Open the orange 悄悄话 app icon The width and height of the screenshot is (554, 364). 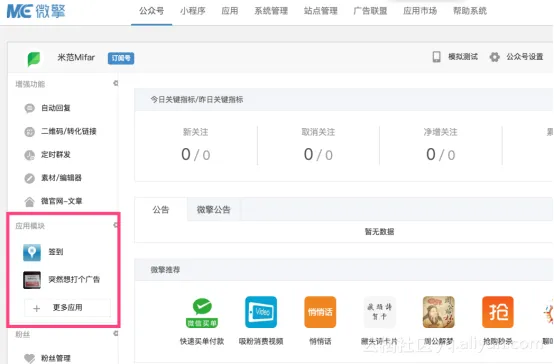[x=320, y=312]
